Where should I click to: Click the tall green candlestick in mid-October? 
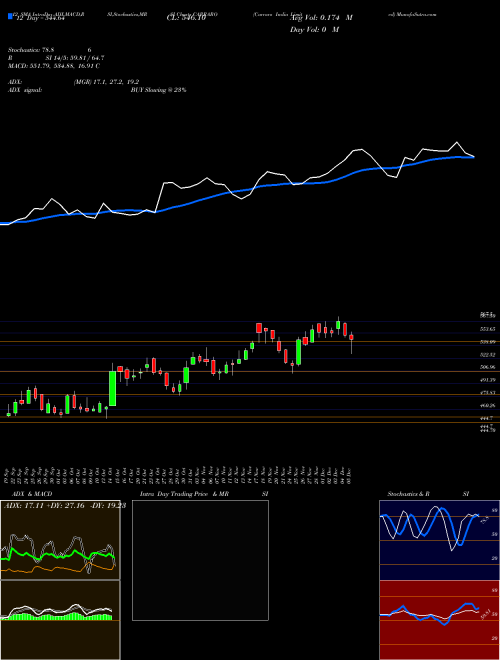click(112, 388)
